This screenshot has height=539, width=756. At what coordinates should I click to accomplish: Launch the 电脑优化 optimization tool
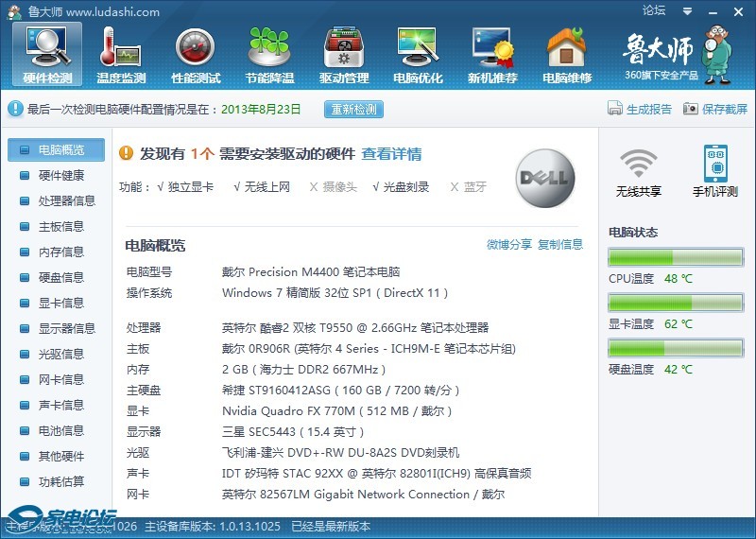[x=418, y=53]
